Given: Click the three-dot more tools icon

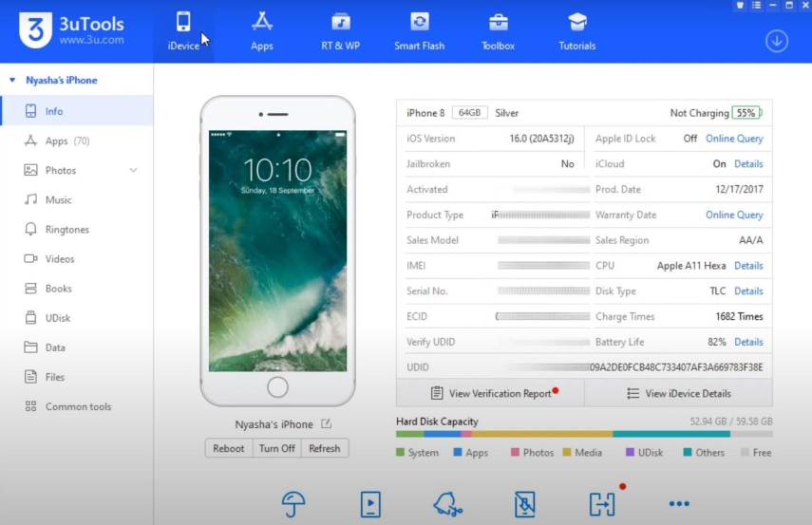Looking at the screenshot, I should click(679, 503).
